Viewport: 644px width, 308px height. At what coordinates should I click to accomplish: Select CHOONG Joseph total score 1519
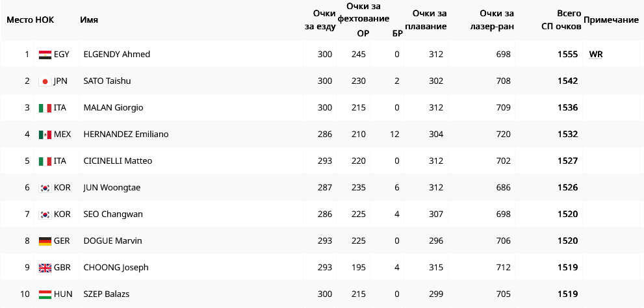tap(567, 268)
